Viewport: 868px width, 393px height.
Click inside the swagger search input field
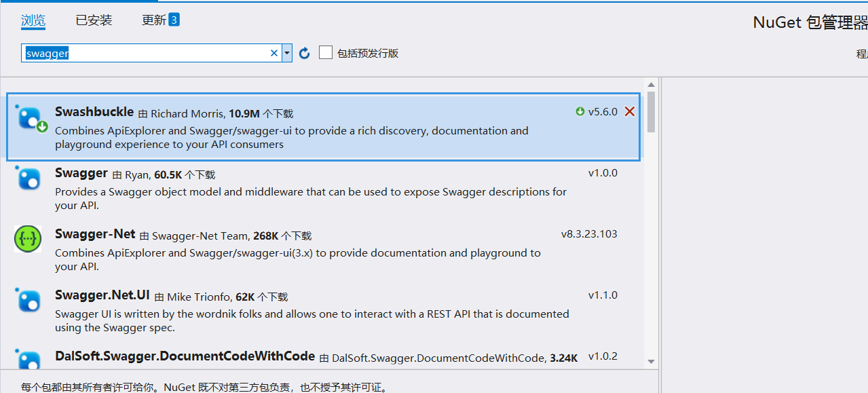point(146,53)
